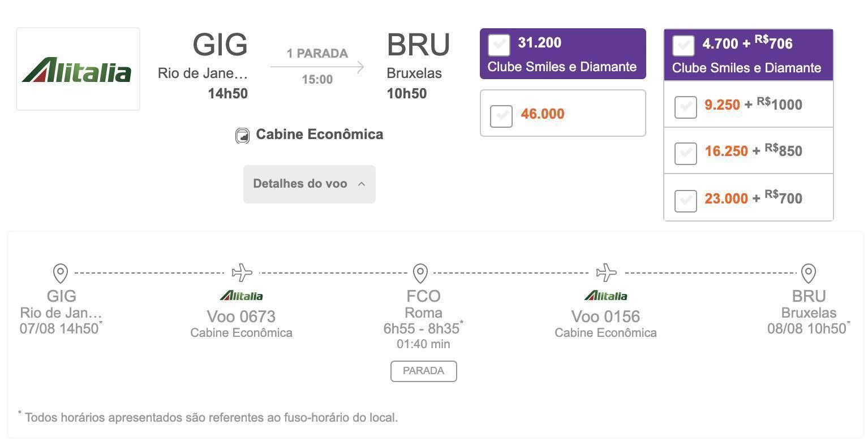Image resolution: width=868 pixels, height=442 pixels.
Task: Click the BRU arrival location pin icon
Action: point(809,273)
